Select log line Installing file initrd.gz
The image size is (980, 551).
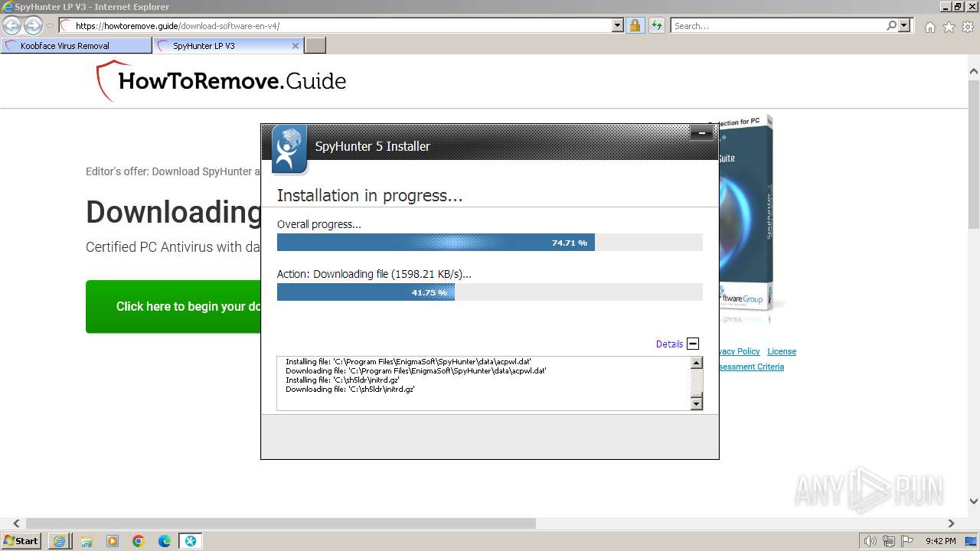click(x=342, y=380)
